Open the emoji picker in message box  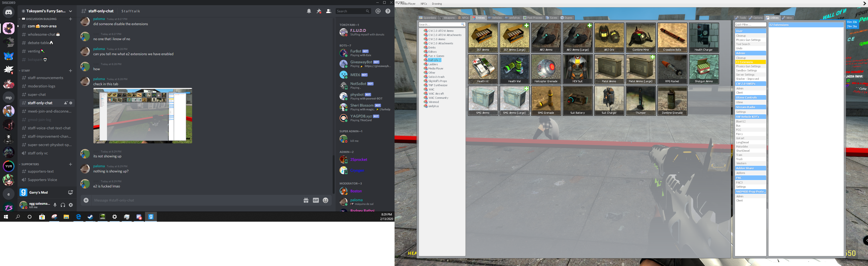[325, 200]
